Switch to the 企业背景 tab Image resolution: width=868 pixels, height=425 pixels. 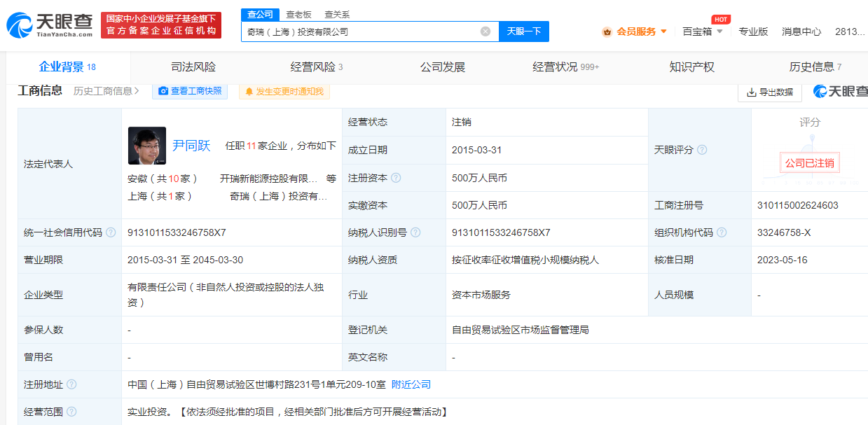[67, 67]
